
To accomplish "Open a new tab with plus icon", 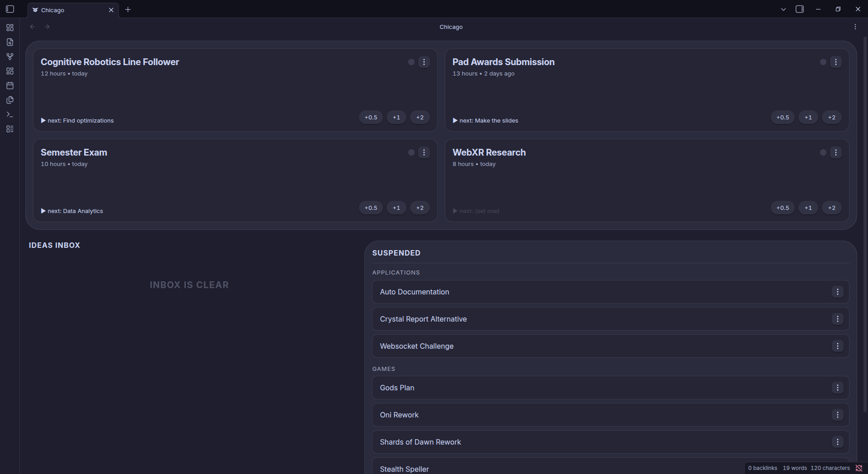I will point(128,9).
